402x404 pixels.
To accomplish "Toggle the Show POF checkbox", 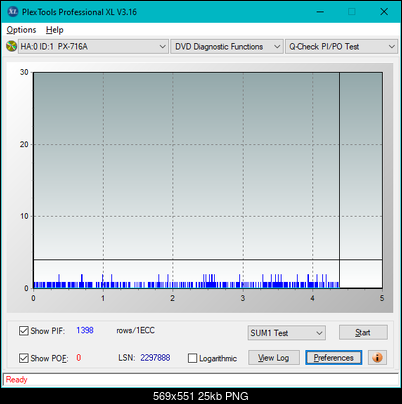I will [24, 358].
